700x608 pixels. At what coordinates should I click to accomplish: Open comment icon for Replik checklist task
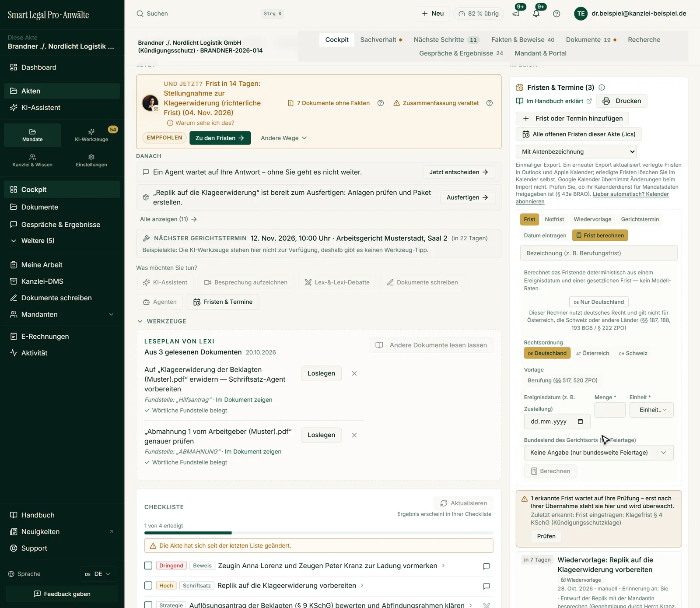486,586
